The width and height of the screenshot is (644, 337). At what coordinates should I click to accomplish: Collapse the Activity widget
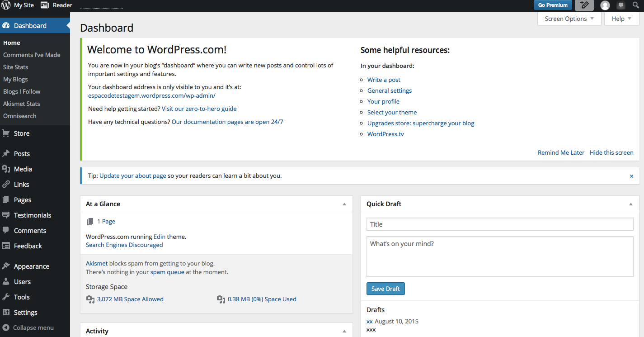[x=344, y=331]
